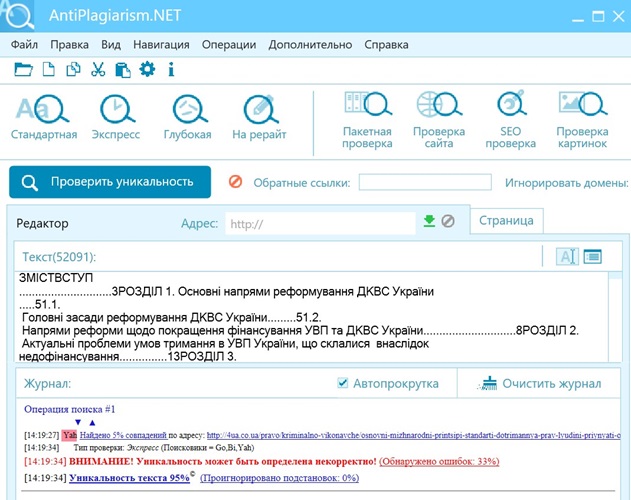Click the gray cancel icon next to address
The height and width of the screenshot is (500, 631).
coord(448,221)
